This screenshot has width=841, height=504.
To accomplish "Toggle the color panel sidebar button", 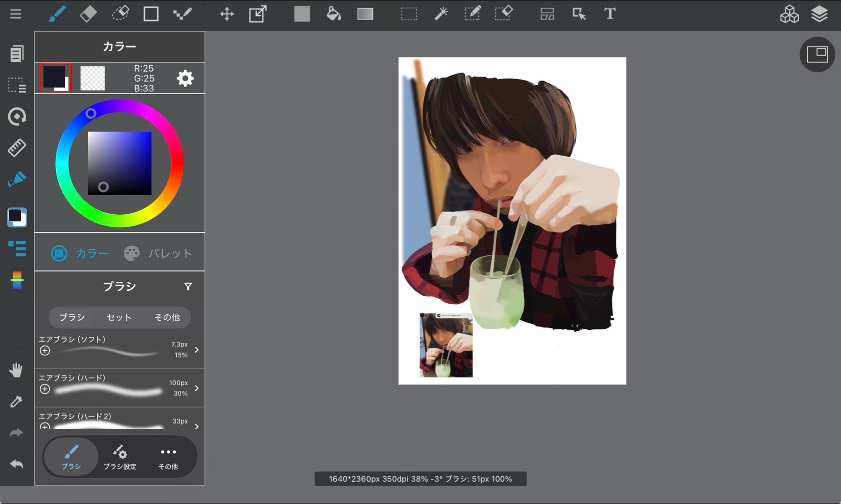I will point(17,218).
